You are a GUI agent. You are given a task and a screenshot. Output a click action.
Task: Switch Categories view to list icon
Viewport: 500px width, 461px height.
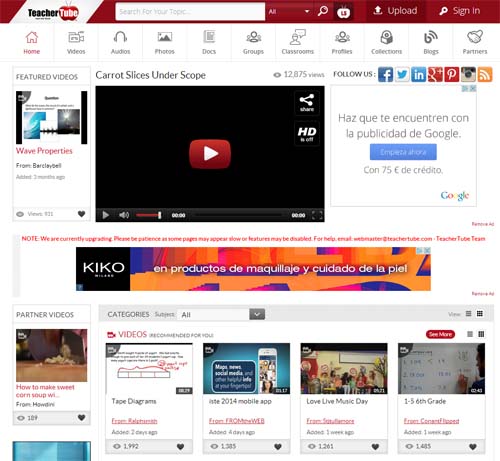tap(468, 314)
